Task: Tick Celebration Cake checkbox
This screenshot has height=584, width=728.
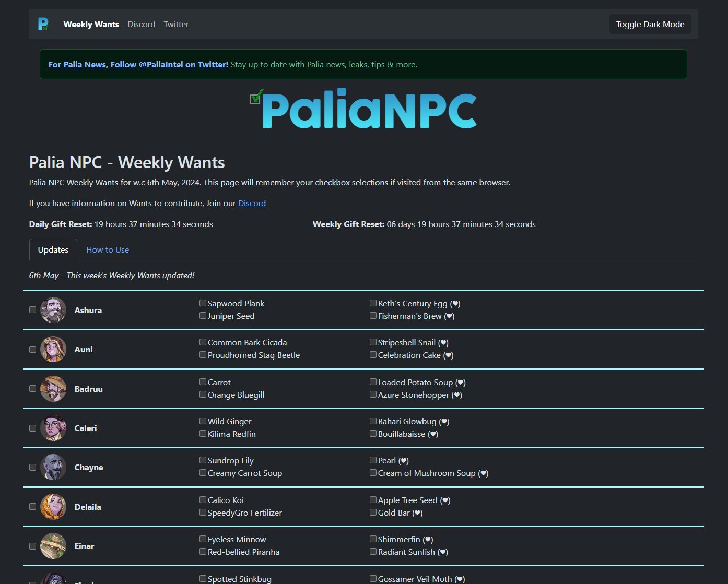Action: (373, 354)
